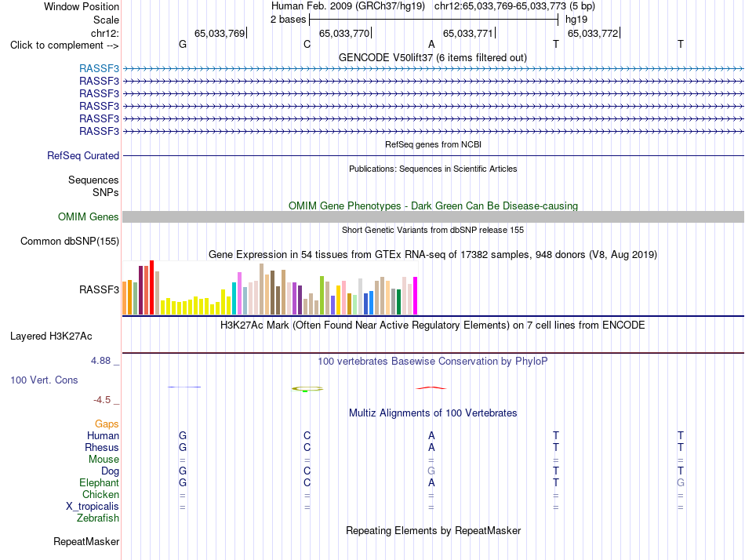Click the 'Human' alignment row label
This screenshot has height=560, width=745.
(103, 435)
